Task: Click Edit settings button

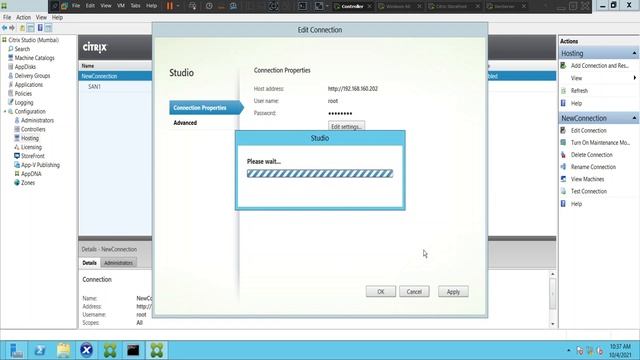Action: (346, 127)
